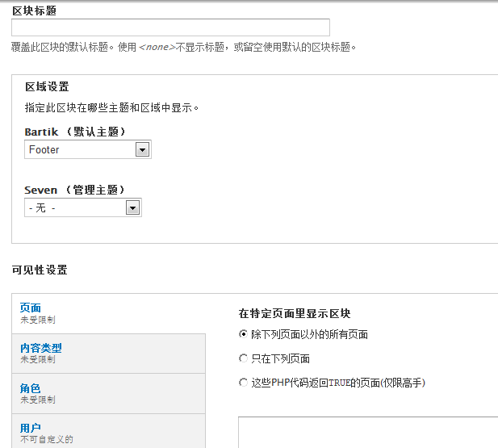Click the 区域设置 fieldset heading
498x448 pixels.
coord(47,86)
